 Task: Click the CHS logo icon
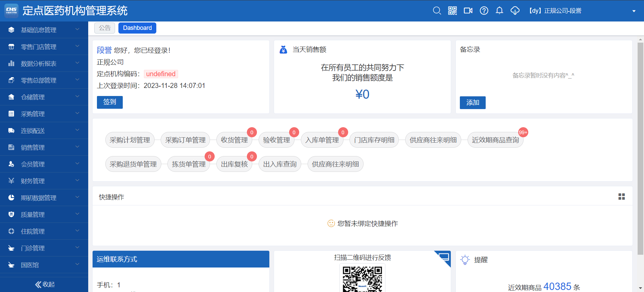pyautogui.click(x=11, y=11)
